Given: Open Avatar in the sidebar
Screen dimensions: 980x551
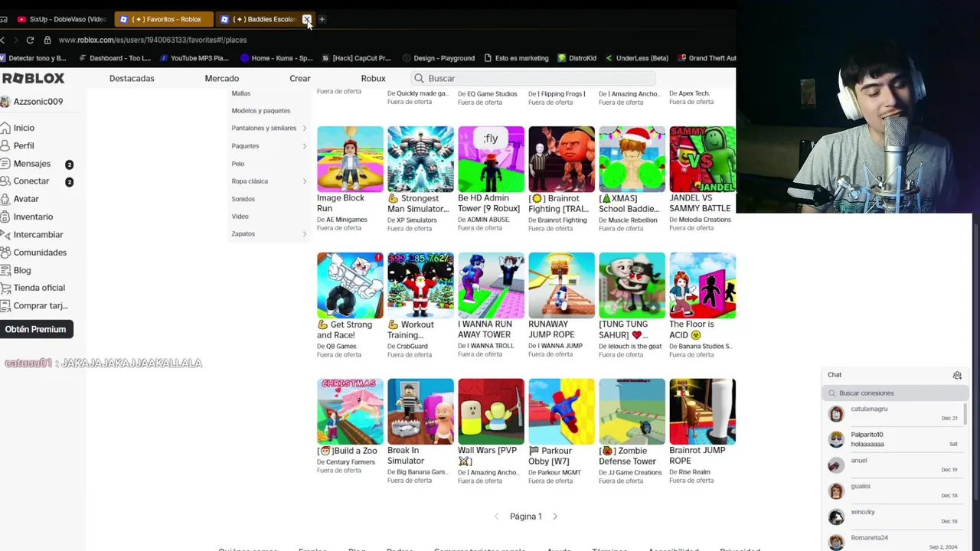Looking at the screenshot, I should [x=26, y=199].
